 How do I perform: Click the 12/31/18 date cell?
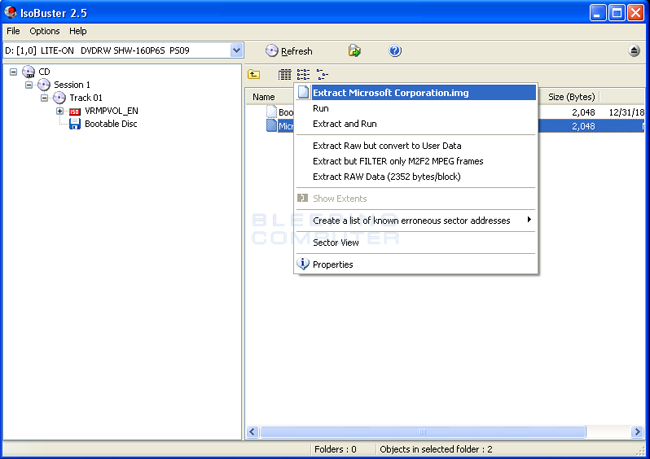[626, 112]
